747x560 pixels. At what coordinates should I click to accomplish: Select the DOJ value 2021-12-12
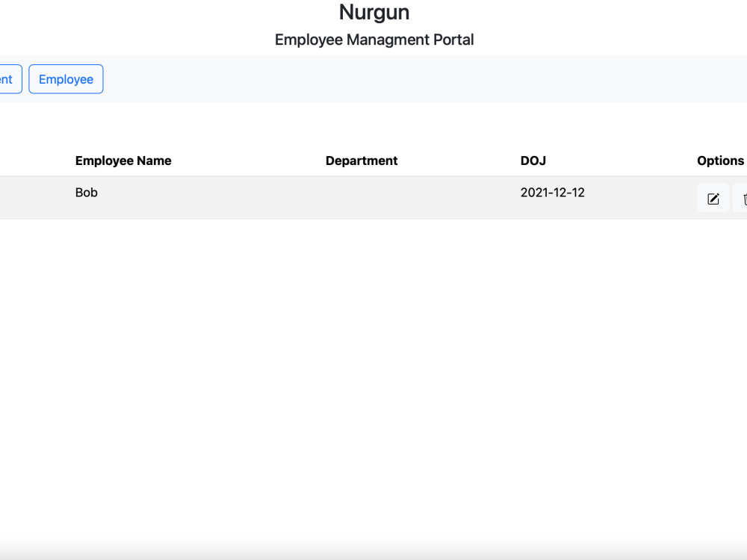pos(552,193)
